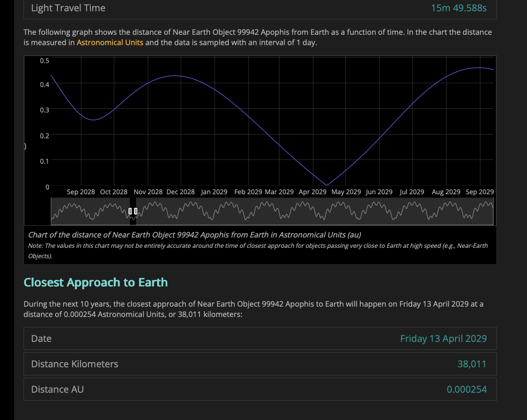The image size is (527, 420).
Task: Click the 'Aug 2029' axis label
Action: 446,192
